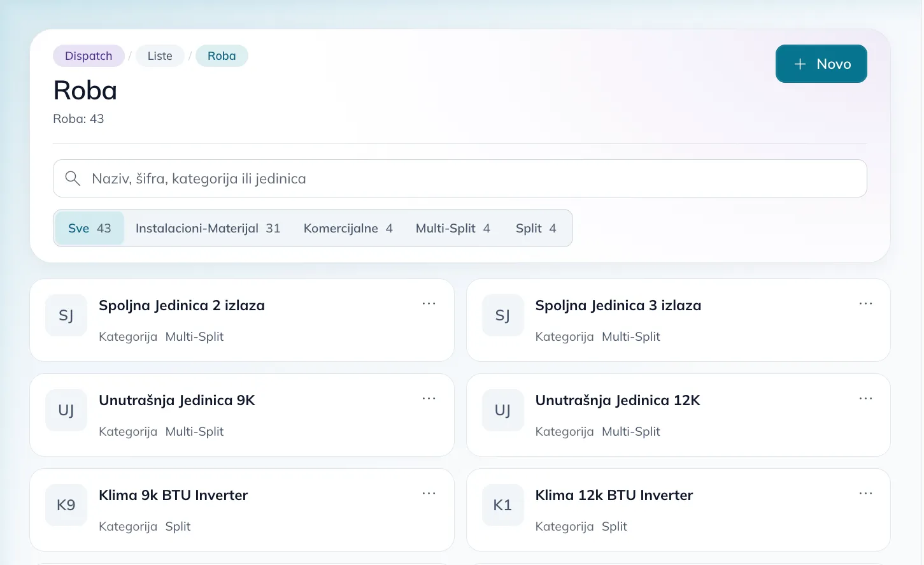Screen dimensions: 924x565
Task: Open options menu for Spoljna Jedinica 3 izlaza
Action: pyautogui.click(x=866, y=304)
